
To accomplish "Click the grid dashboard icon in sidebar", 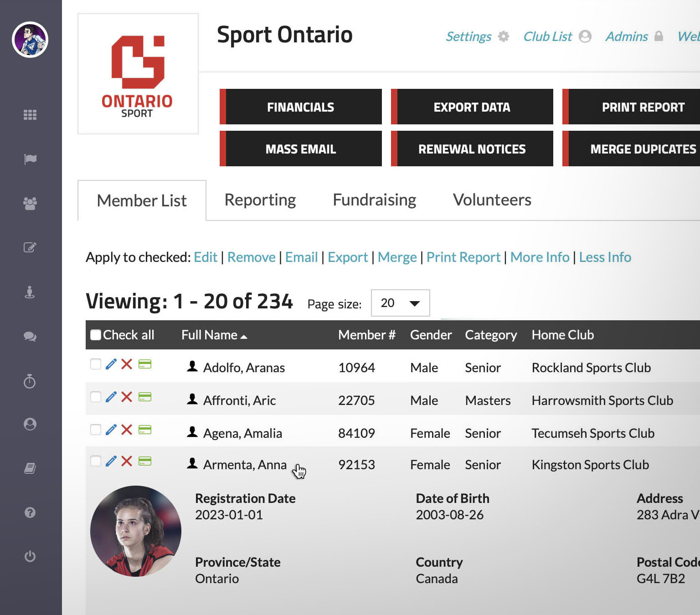I will (30, 115).
